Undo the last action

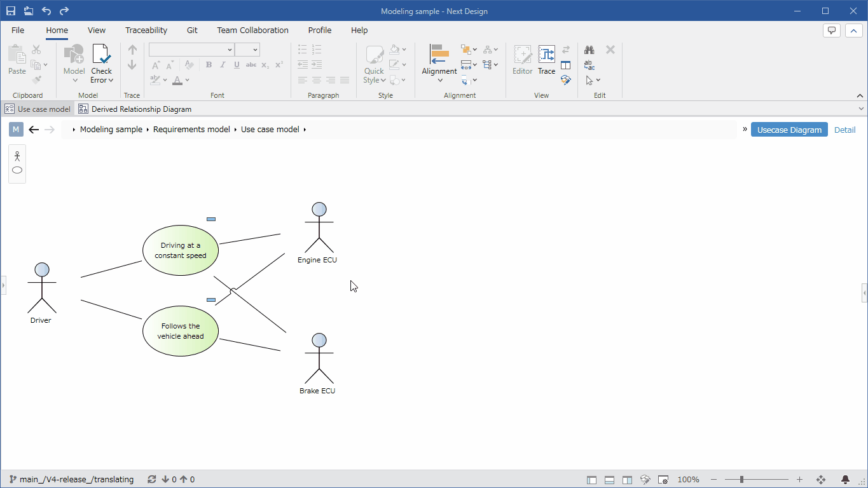tap(46, 11)
